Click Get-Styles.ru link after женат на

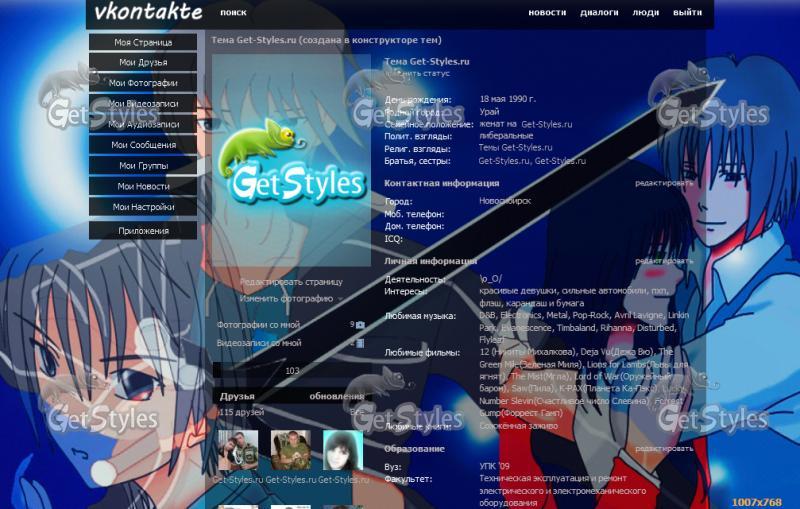(x=546, y=124)
